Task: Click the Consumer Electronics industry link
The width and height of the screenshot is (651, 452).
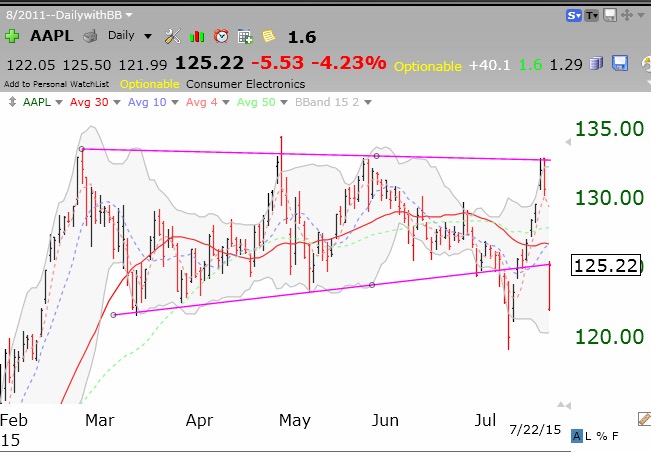Action: 244,84
